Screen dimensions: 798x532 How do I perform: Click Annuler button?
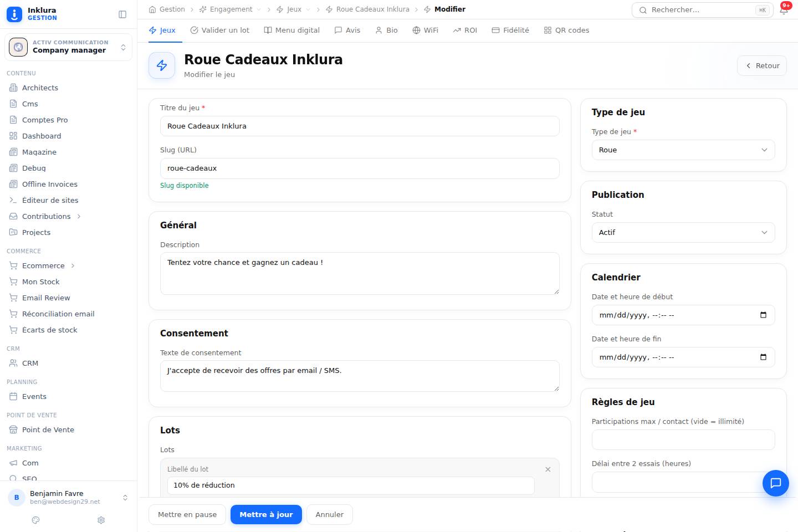[x=330, y=514]
